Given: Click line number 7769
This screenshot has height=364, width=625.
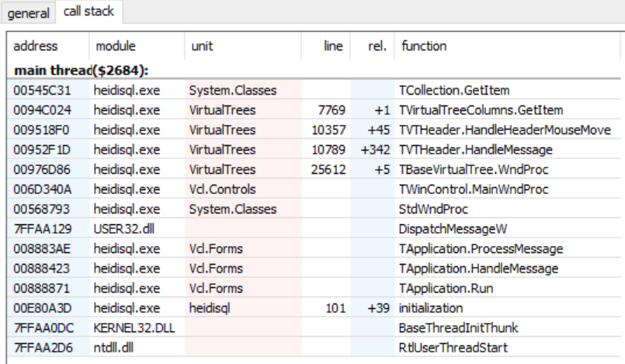Looking at the screenshot, I should pyautogui.click(x=332, y=110).
